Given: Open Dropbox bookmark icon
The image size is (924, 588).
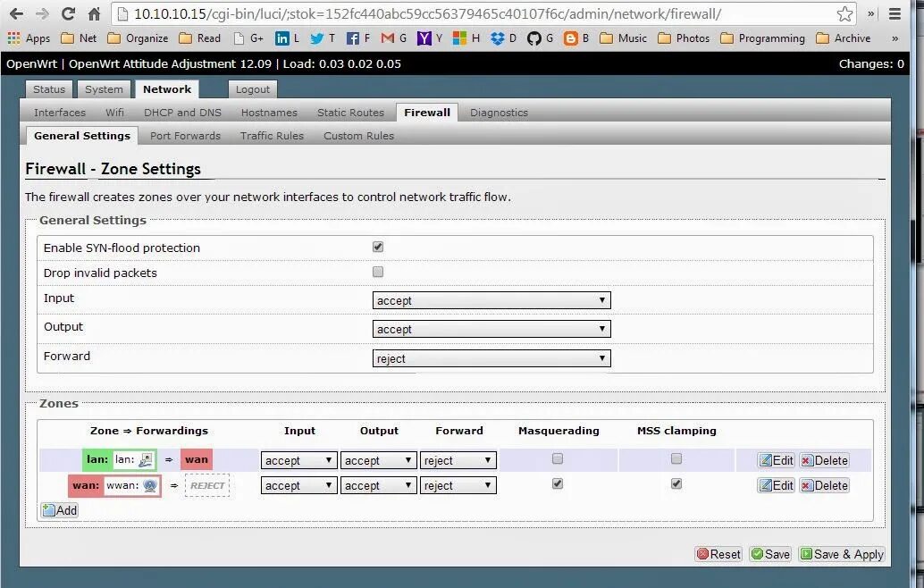Looking at the screenshot, I should point(498,38).
